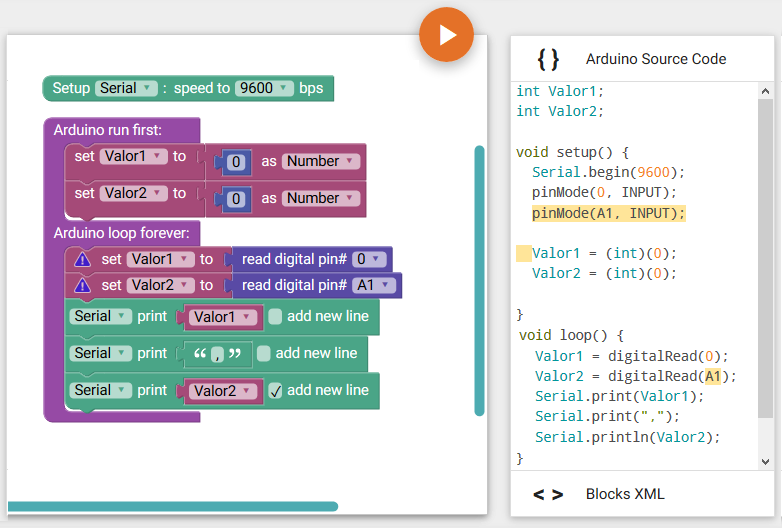Click the Serial.print(",") code line
The image size is (782, 528).
(x=607, y=416)
